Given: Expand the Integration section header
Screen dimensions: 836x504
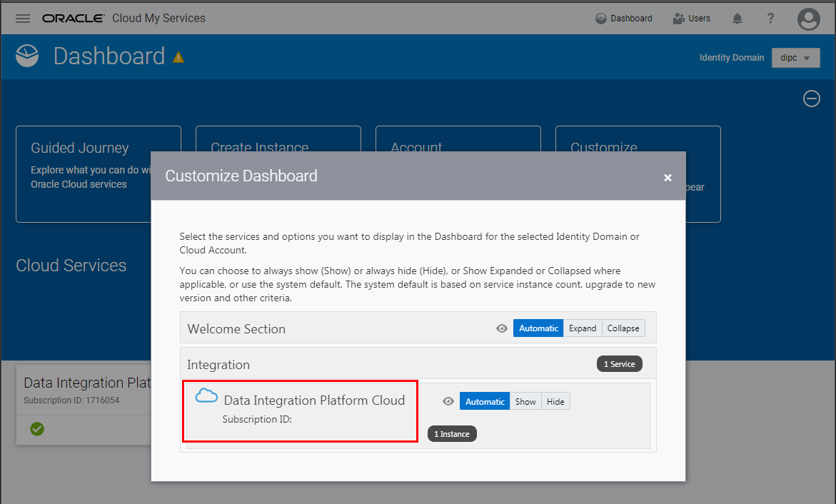Looking at the screenshot, I should click(x=218, y=365).
